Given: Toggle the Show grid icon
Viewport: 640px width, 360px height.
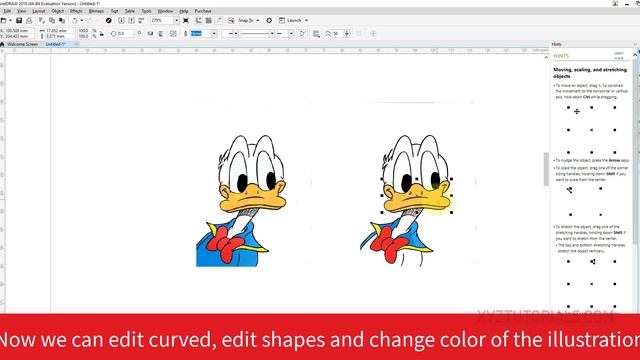Looking at the screenshot, I should click(209, 20).
